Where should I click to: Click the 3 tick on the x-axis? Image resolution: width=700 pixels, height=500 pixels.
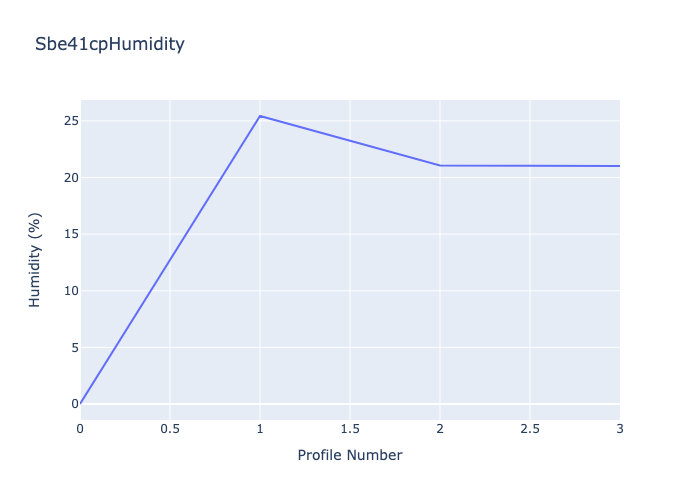619,428
